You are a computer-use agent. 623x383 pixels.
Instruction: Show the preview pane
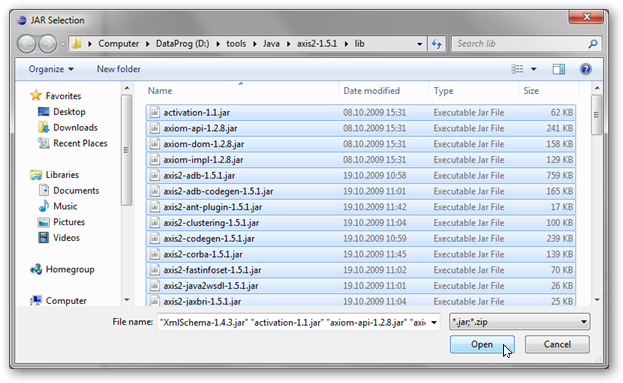559,69
